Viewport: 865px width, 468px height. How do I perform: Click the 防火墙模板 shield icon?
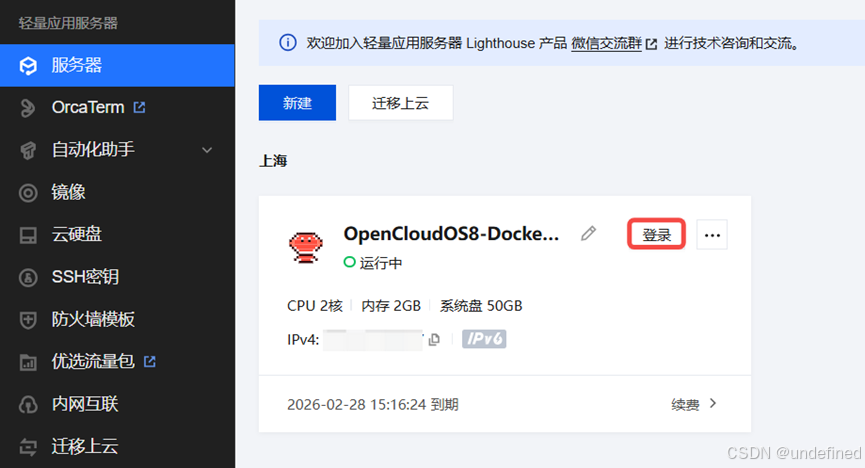28,320
